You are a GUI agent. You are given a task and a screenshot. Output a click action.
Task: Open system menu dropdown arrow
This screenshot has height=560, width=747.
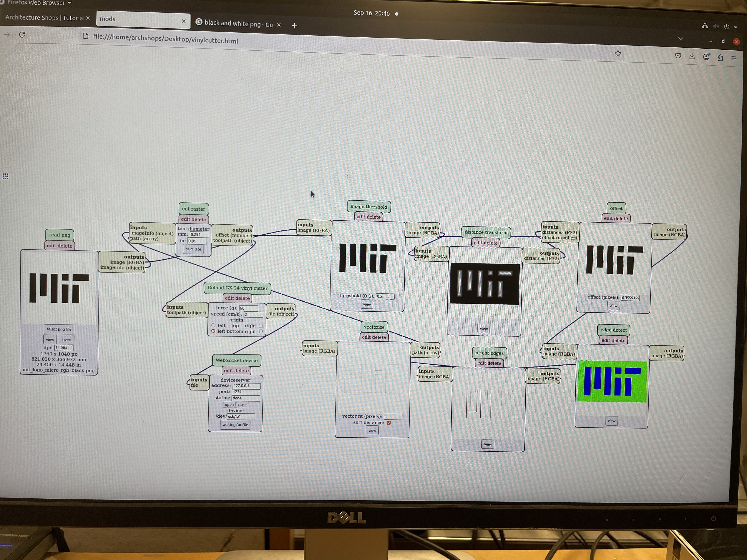pos(736,27)
